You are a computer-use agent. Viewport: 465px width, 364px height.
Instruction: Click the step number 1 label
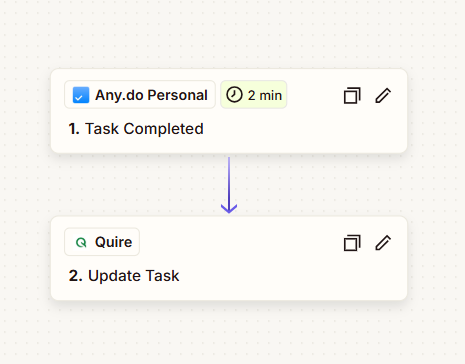(74, 129)
